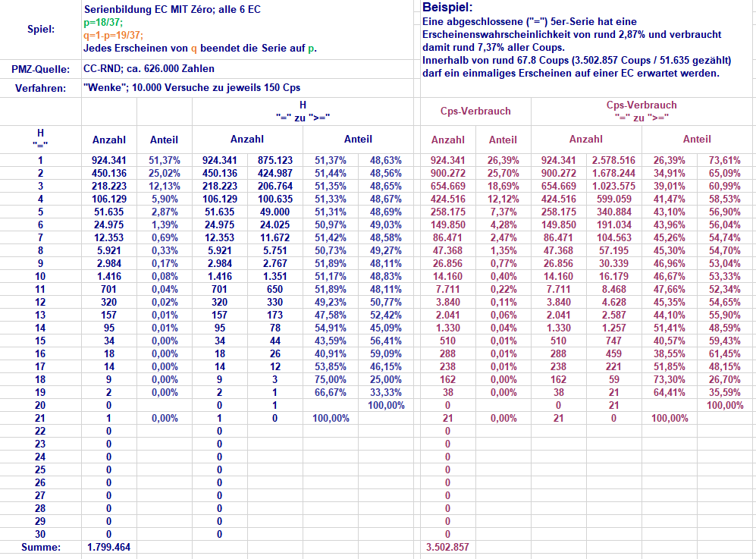Select the total cell 1.799.464
This screenshot has width=756, height=559.
click(108, 547)
